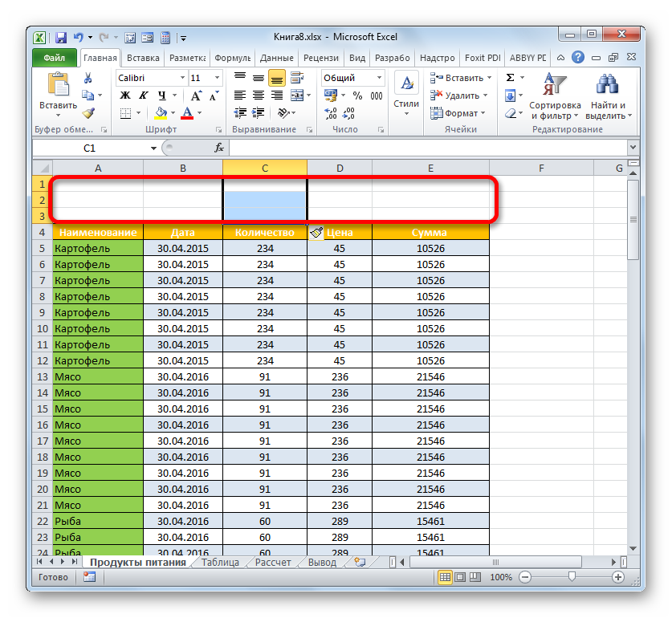Select column F header

tap(541, 169)
